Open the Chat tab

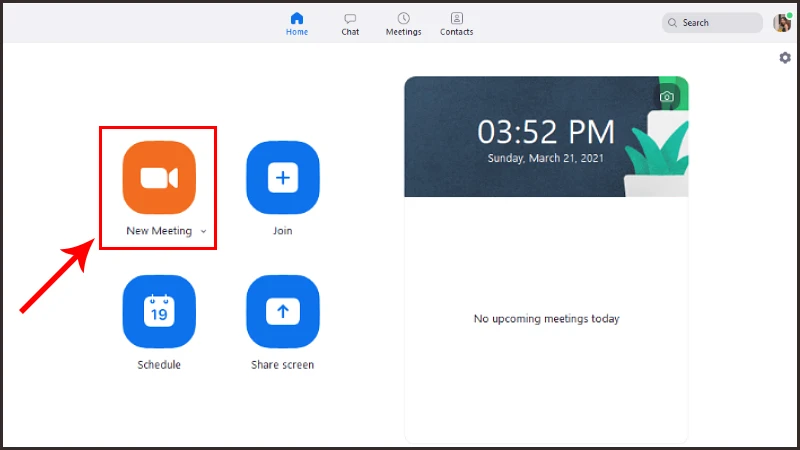click(350, 24)
